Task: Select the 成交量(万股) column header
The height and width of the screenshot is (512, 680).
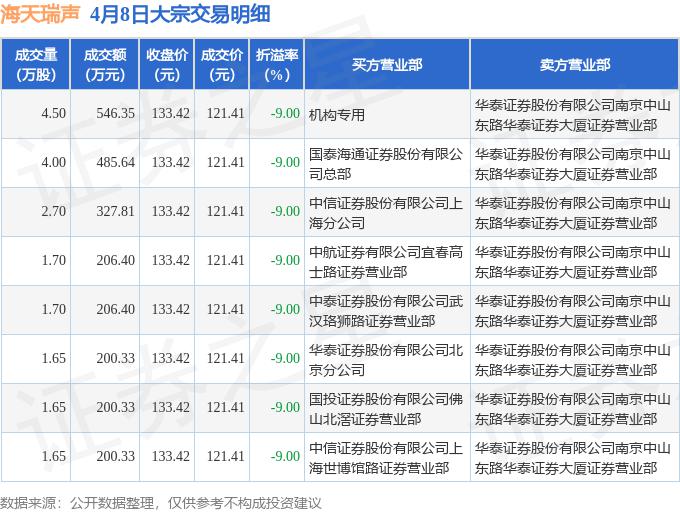Action: 36,65
